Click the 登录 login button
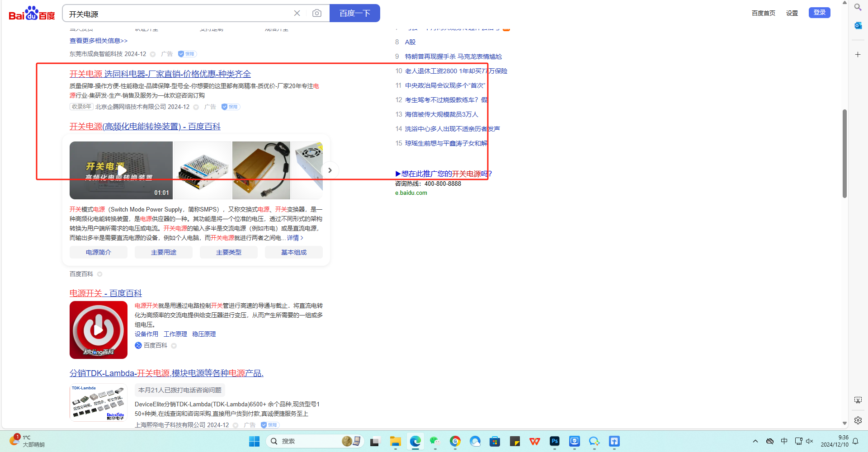This screenshot has width=868, height=452. click(x=820, y=13)
